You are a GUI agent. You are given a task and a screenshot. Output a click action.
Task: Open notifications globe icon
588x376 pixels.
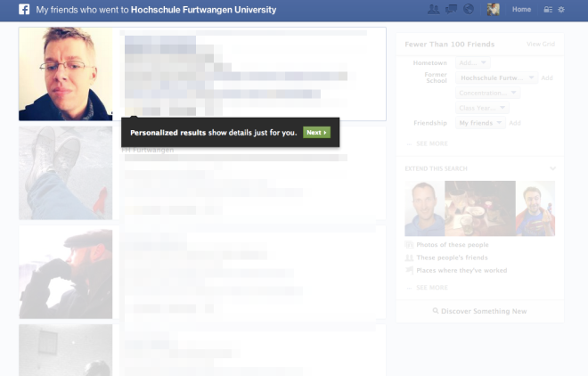(469, 10)
